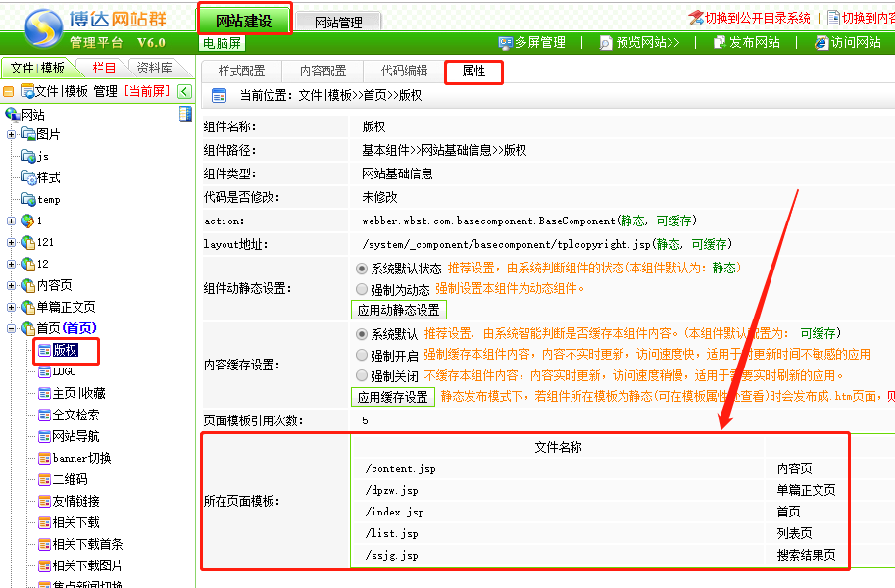Expand the 内容页 tree node
895x588 pixels.
pyautogui.click(x=12, y=285)
